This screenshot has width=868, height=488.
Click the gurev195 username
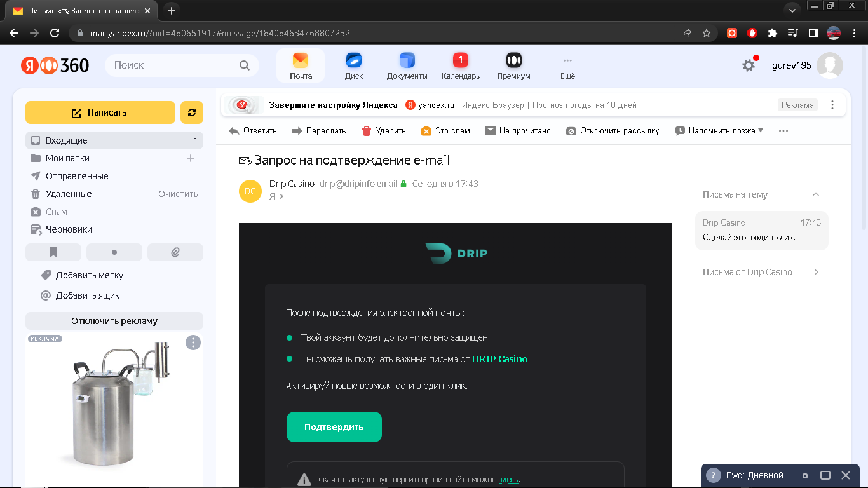click(x=792, y=65)
